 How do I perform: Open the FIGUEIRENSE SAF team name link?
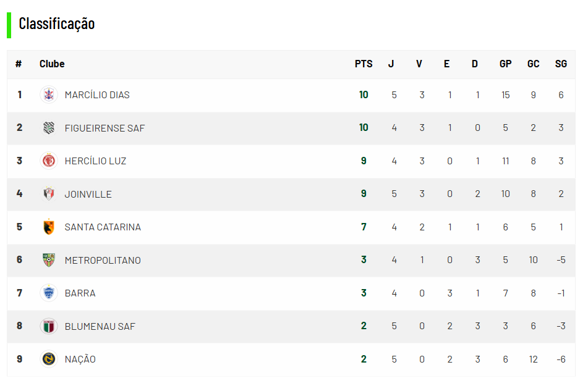[104, 128]
